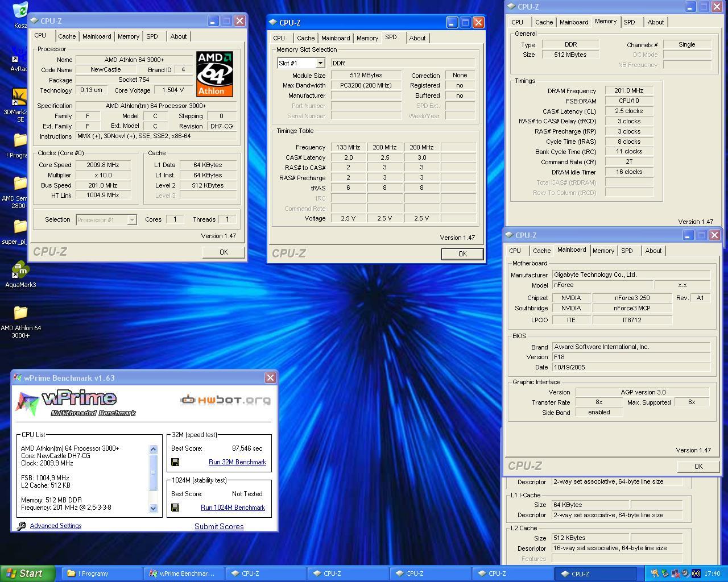This screenshot has height=582, width=728.
Task: Click the Code Name value NewCastle
Action: (x=105, y=69)
